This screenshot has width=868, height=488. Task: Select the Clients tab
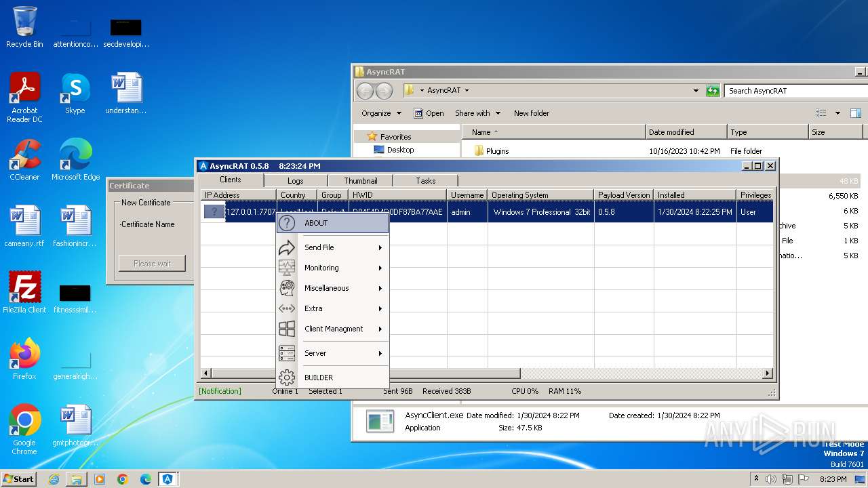pyautogui.click(x=230, y=180)
